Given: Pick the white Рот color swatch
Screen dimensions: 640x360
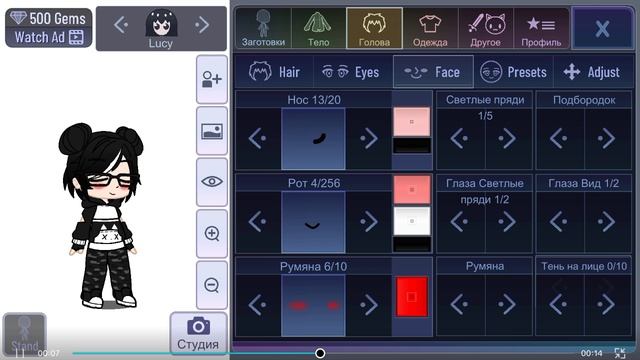Looking at the screenshot, I should (x=412, y=221).
